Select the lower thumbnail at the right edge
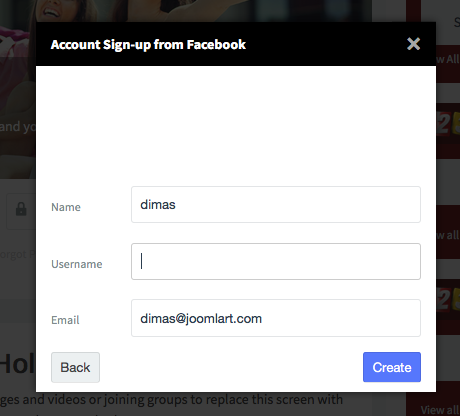This screenshot has width=460, height=416. click(448, 299)
